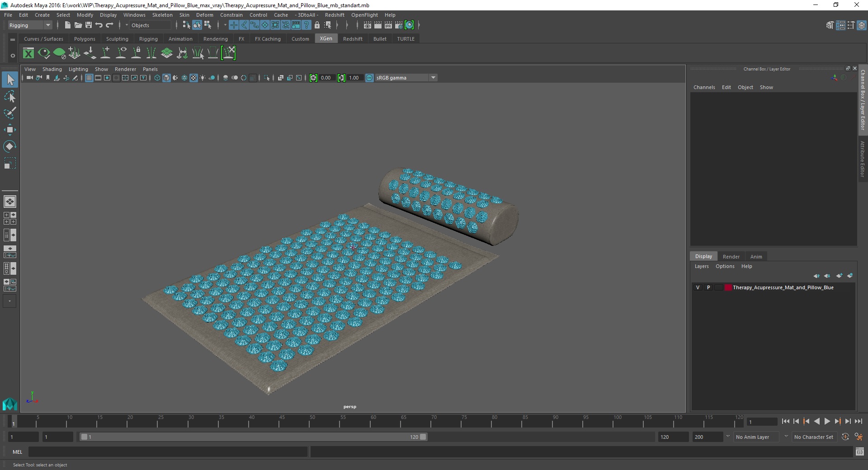Click the XGen preview eye icon
Image resolution: width=868 pixels, height=470 pixels.
click(x=44, y=53)
